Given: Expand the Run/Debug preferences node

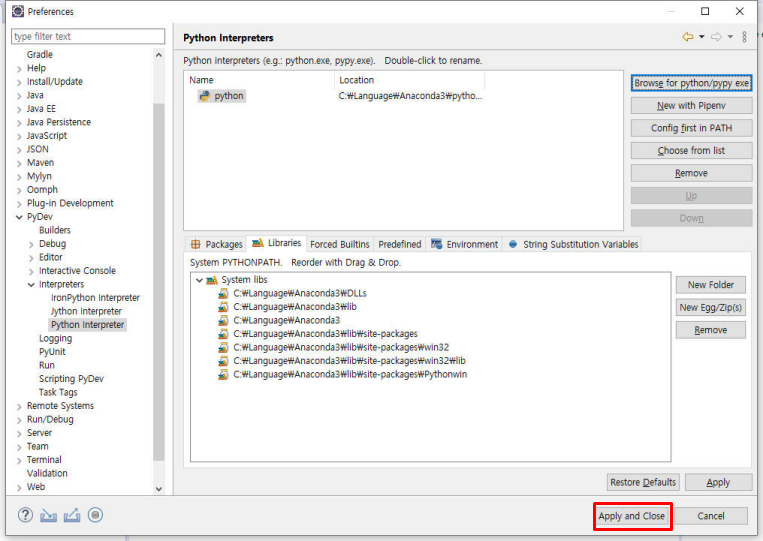Looking at the screenshot, I should pyautogui.click(x=19, y=420).
